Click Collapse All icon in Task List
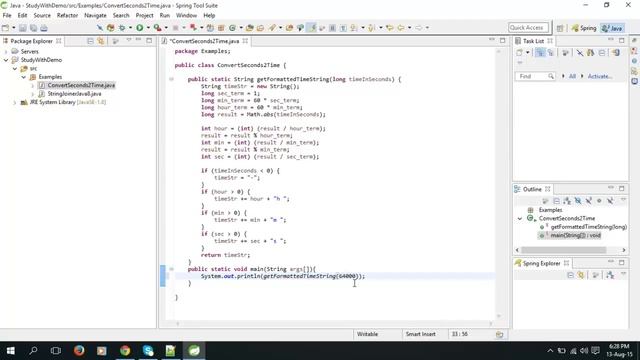 coord(602,53)
